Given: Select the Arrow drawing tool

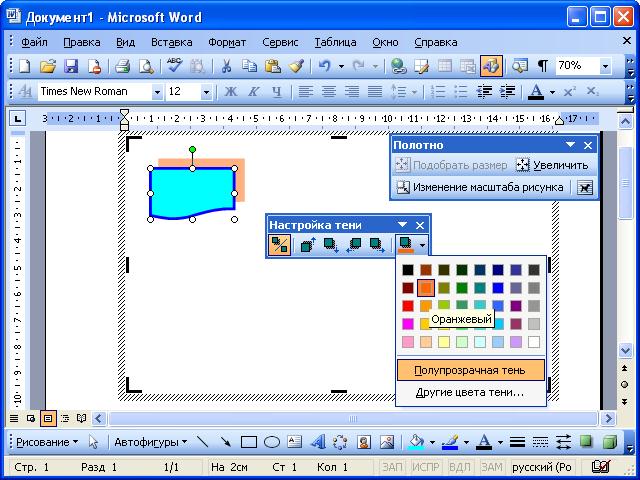Looking at the screenshot, I should click(x=225, y=442).
